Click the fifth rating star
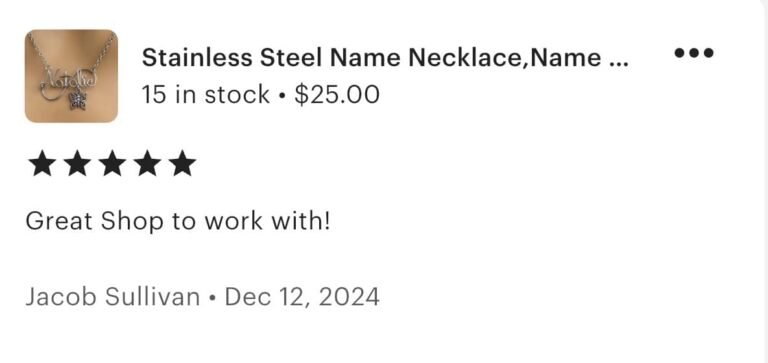This screenshot has width=768, height=363. 183,164
